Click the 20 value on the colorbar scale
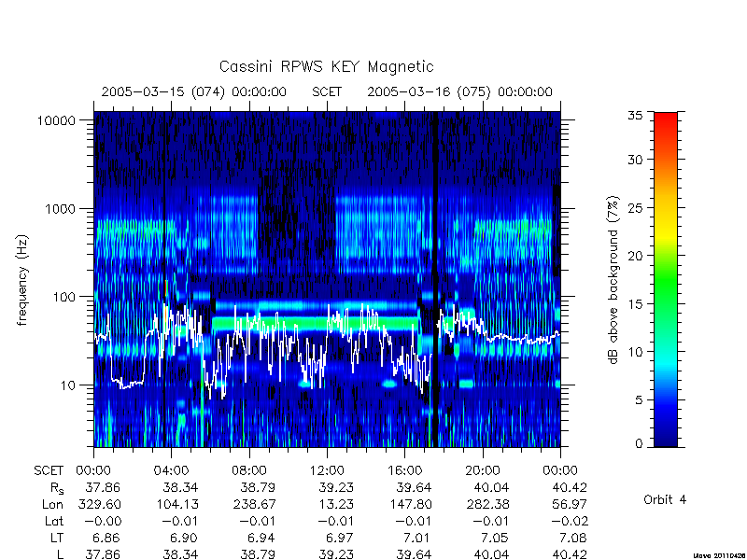 [635, 256]
